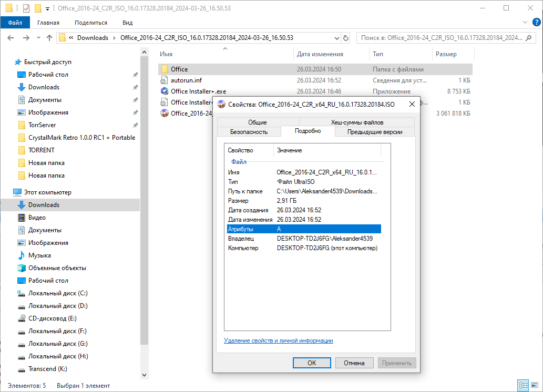Refresh the current folder view
Image resolution: width=543 pixels, height=392 pixels.
click(x=346, y=38)
